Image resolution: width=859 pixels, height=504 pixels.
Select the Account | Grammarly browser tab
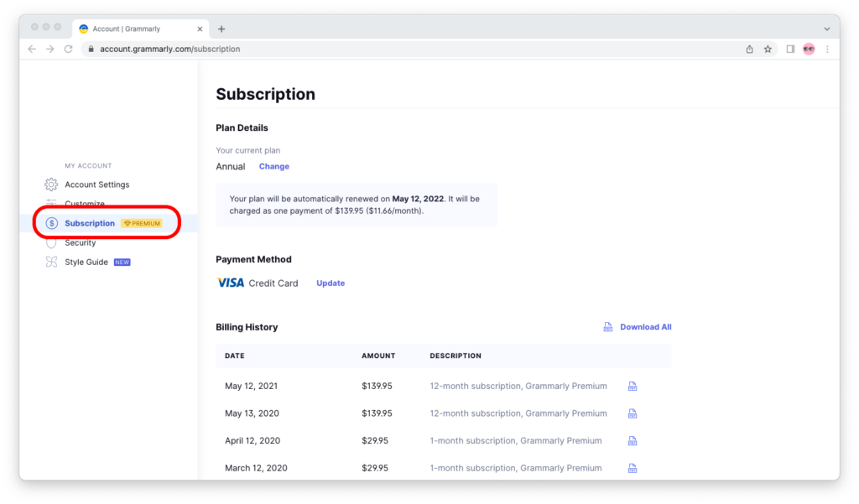click(x=141, y=29)
